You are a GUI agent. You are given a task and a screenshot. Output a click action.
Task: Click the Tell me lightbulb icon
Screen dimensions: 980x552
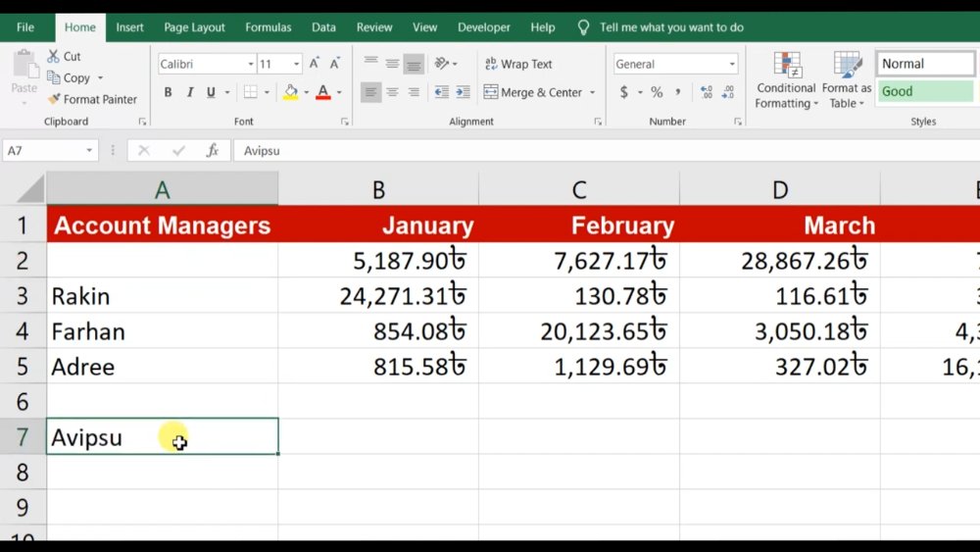[x=583, y=27]
